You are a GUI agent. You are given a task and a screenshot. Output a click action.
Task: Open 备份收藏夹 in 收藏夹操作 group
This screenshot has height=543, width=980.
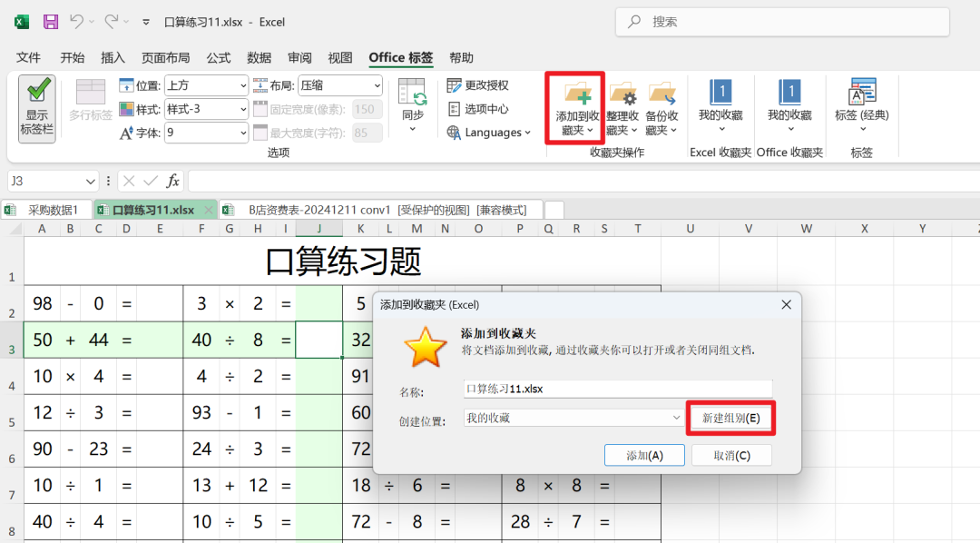point(662,107)
